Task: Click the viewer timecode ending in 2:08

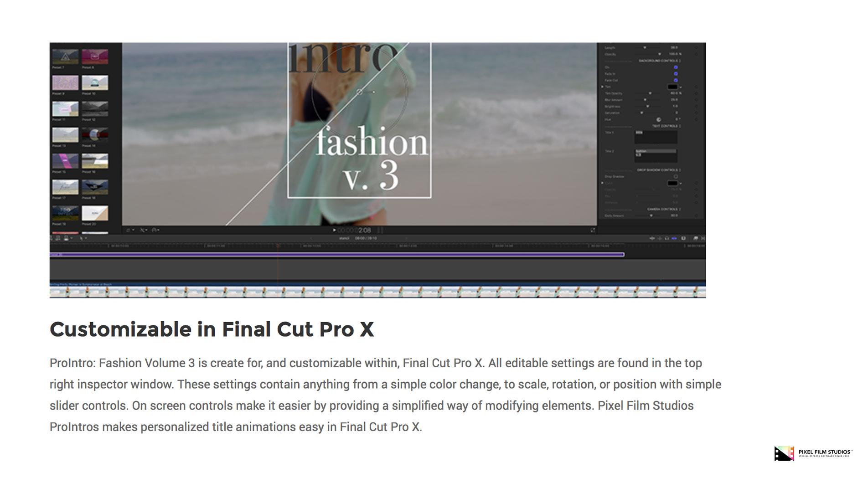Action: [354, 230]
